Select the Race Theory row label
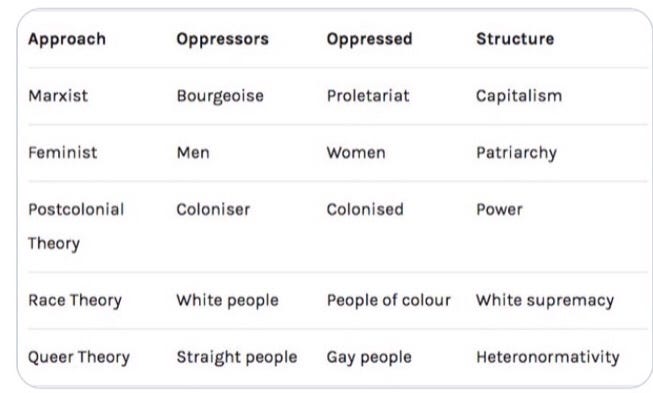 75,301
